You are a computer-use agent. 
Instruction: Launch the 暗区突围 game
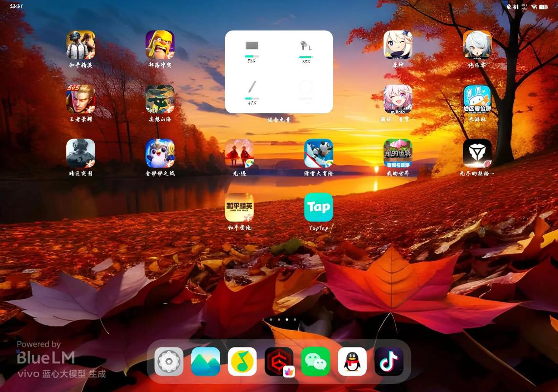(81, 153)
